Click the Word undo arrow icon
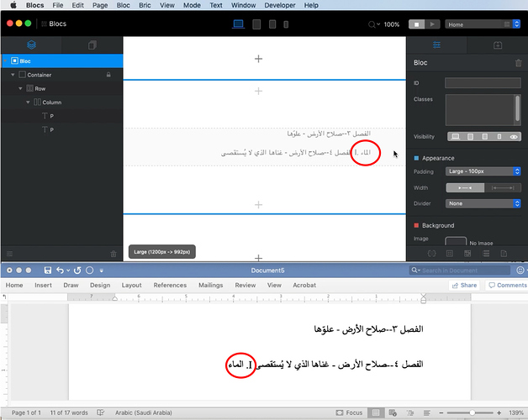 click(x=61, y=270)
